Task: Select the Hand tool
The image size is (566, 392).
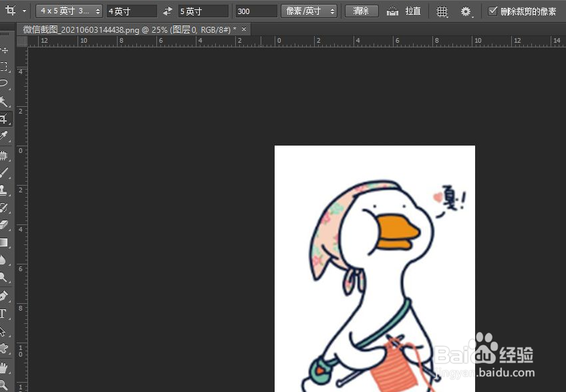Action: [x=3, y=368]
